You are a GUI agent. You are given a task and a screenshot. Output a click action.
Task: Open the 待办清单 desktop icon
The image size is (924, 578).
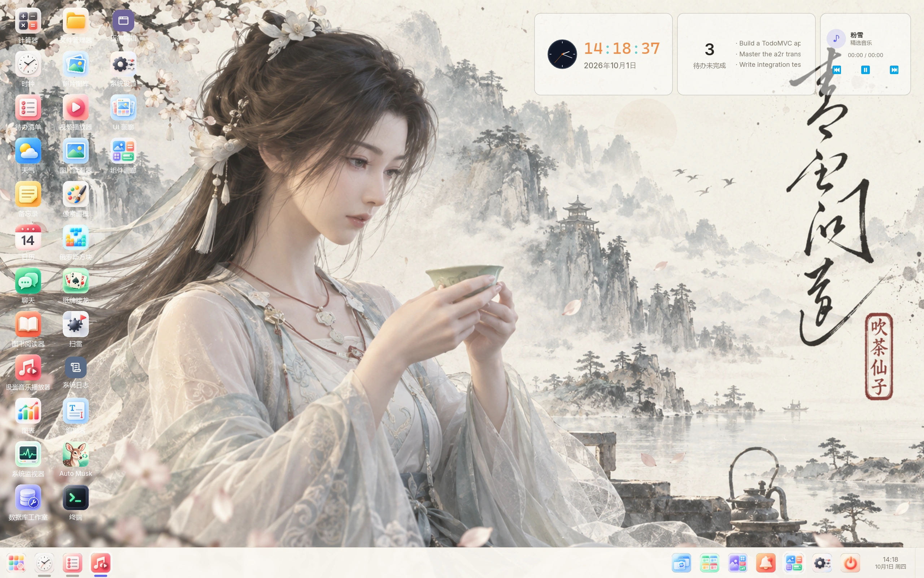coord(28,107)
